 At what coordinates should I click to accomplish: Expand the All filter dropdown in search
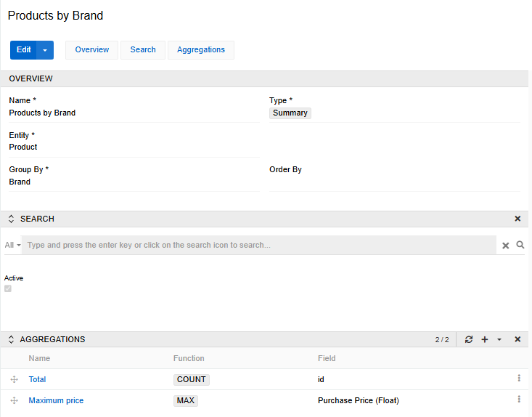(x=12, y=246)
